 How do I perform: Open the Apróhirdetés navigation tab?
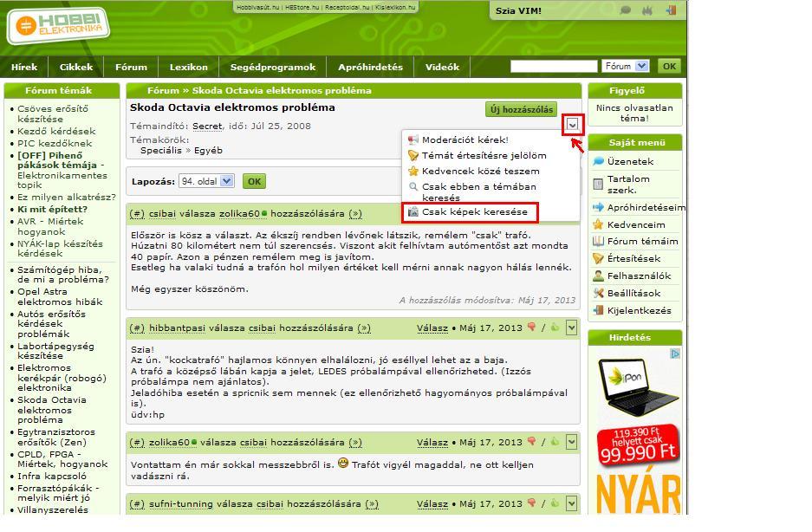pyautogui.click(x=370, y=67)
